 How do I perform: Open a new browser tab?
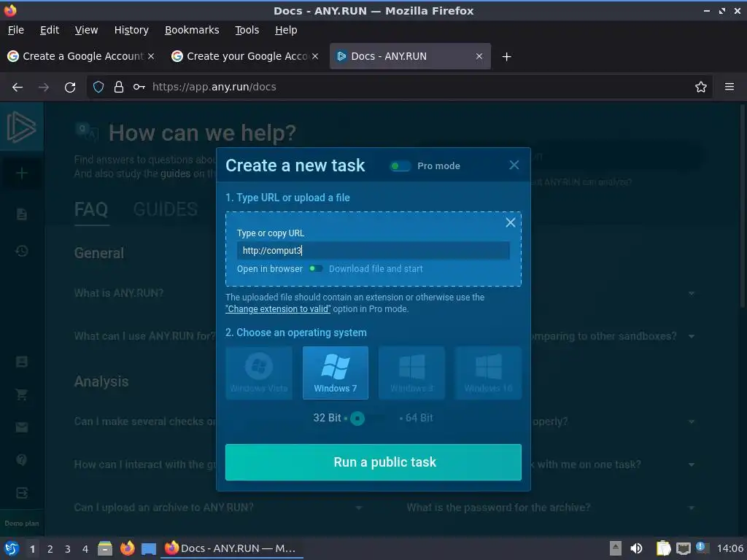pos(506,57)
